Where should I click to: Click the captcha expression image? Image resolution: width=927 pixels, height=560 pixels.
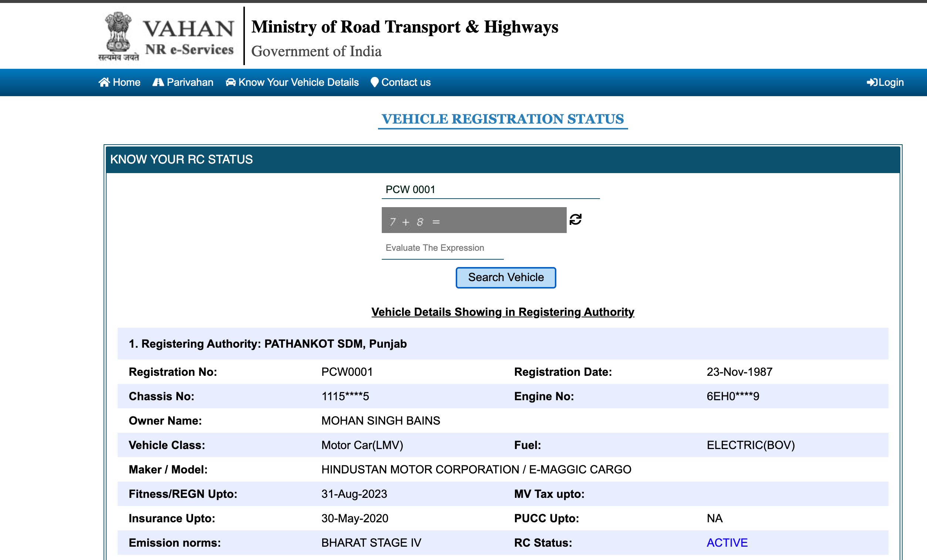pyautogui.click(x=473, y=220)
